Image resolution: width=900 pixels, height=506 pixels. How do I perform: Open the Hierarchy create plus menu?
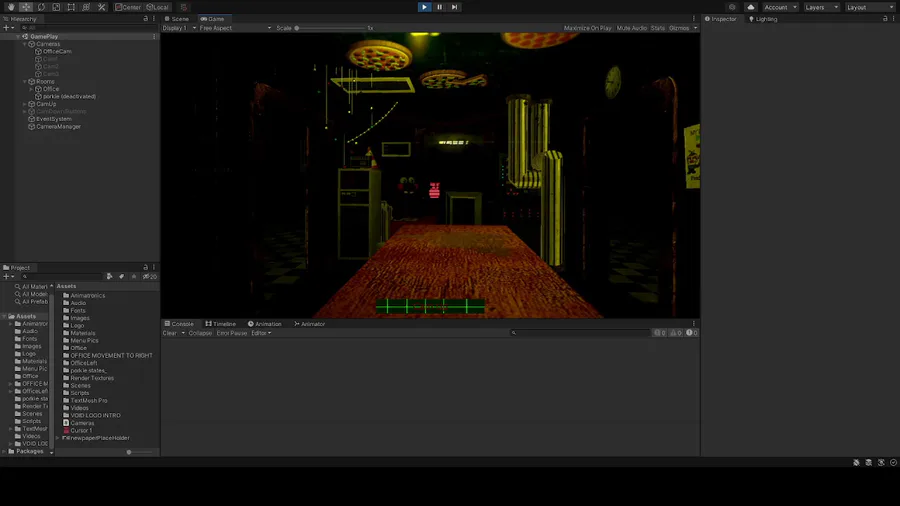8,28
